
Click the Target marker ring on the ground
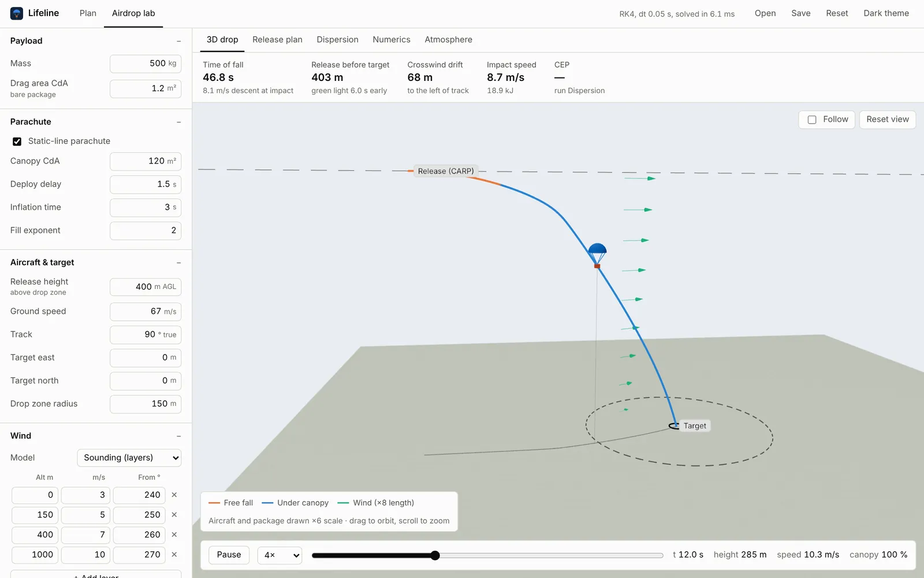coord(674,426)
